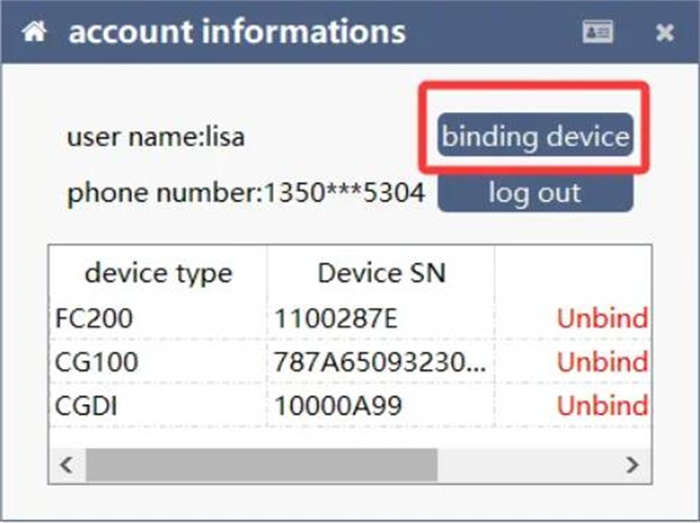This screenshot has width=700, height=523.
Task: Select the FC200 device type cell
Action: [96, 319]
